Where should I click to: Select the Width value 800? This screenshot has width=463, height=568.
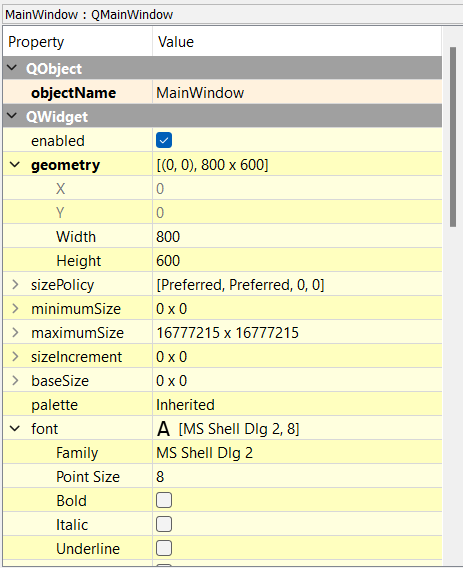[297, 237]
